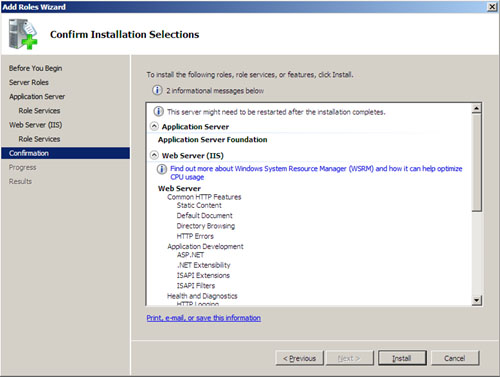The width and height of the screenshot is (500, 377).
Task: Cancel the Add Roles Wizard
Action: click(455, 358)
